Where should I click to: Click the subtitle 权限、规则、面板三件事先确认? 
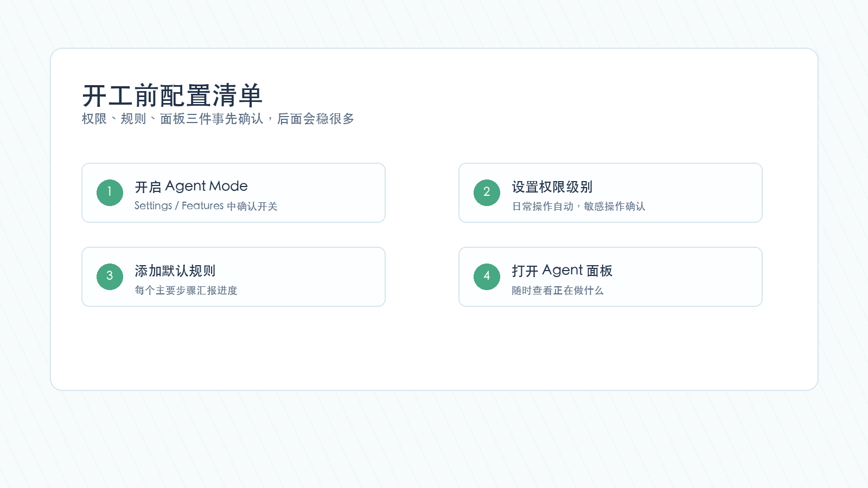tap(173, 119)
